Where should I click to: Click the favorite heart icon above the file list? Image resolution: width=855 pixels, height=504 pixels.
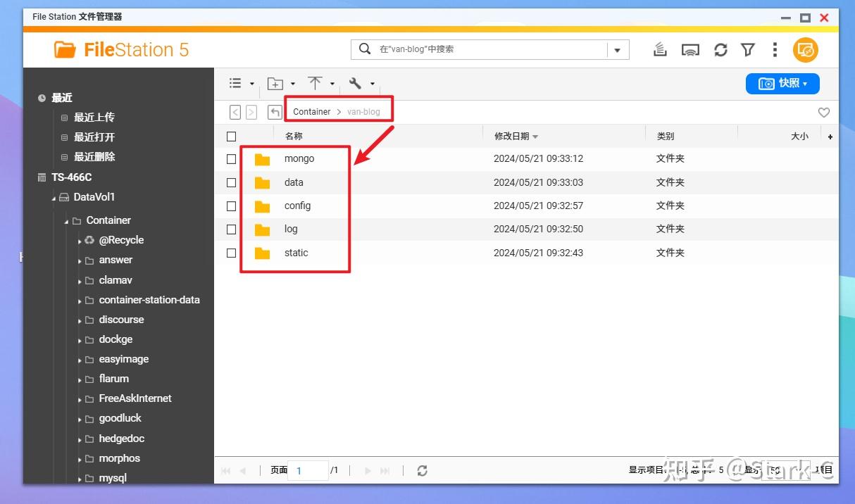[823, 112]
